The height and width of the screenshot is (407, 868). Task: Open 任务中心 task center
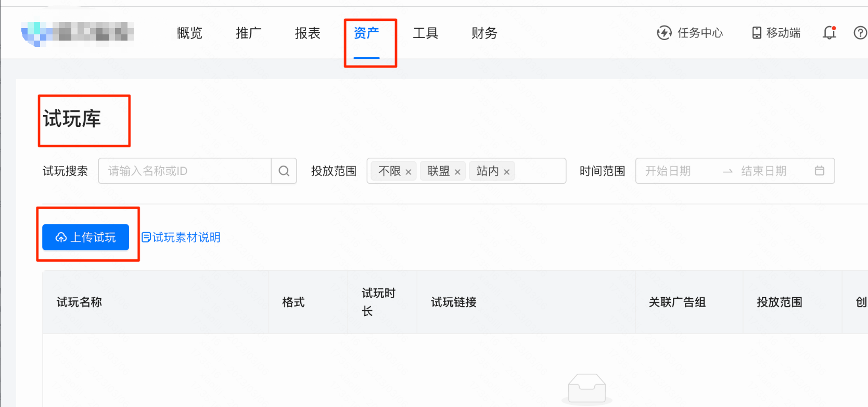(x=690, y=33)
